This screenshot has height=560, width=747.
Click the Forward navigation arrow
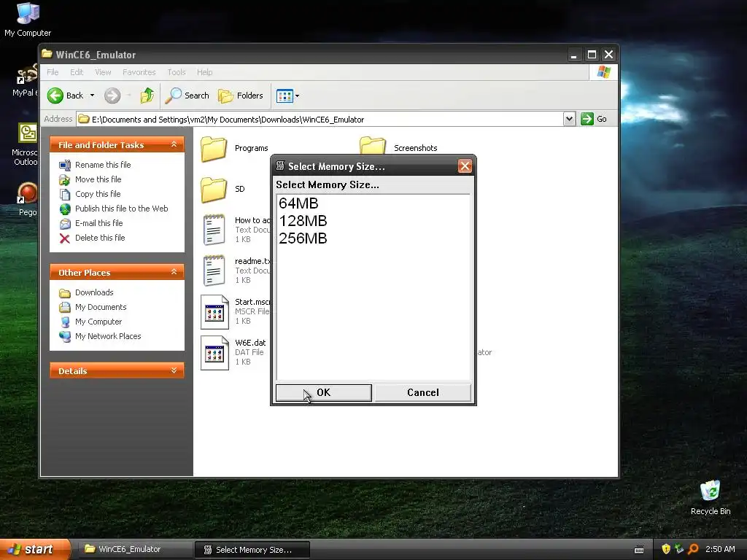click(x=112, y=96)
